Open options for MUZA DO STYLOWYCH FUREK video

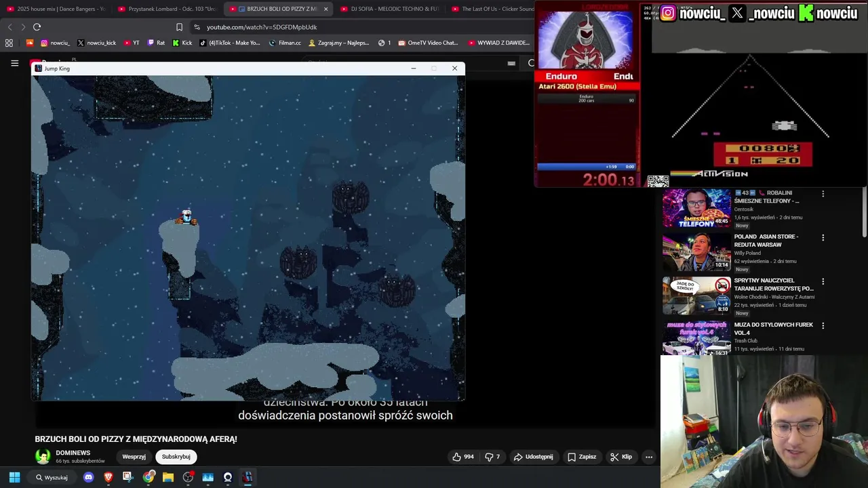pos(823,325)
